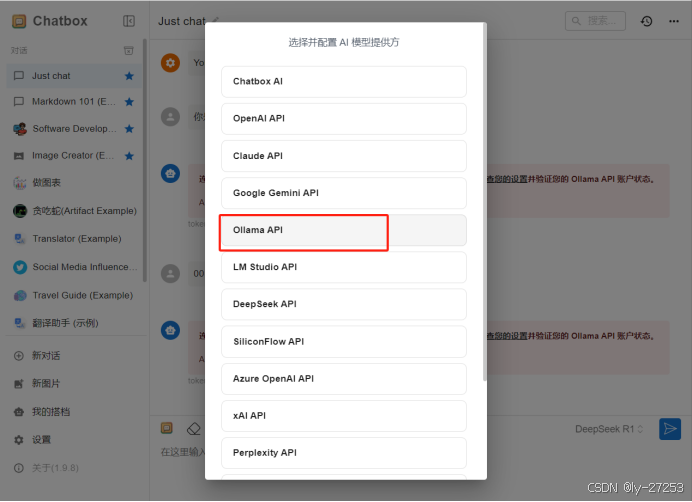The height and width of the screenshot is (502, 692).
Task: Click the Chatbox icon in input toolbar
Action: (167, 428)
